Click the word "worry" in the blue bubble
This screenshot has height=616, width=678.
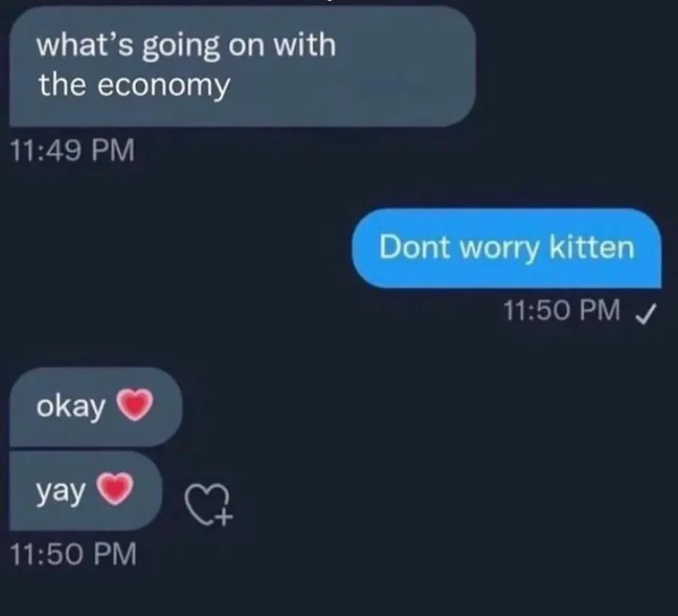point(499,249)
